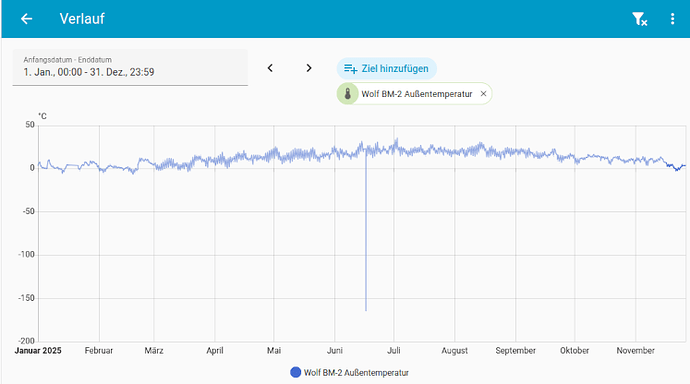Viewport: 690px width, 384px height.
Task: Click the June temperature spike on the chart
Action: [366, 229]
